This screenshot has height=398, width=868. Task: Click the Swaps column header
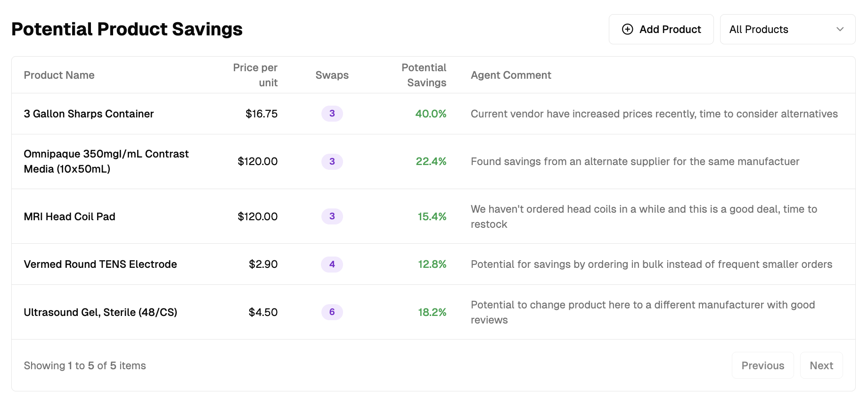[x=332, y=75]
